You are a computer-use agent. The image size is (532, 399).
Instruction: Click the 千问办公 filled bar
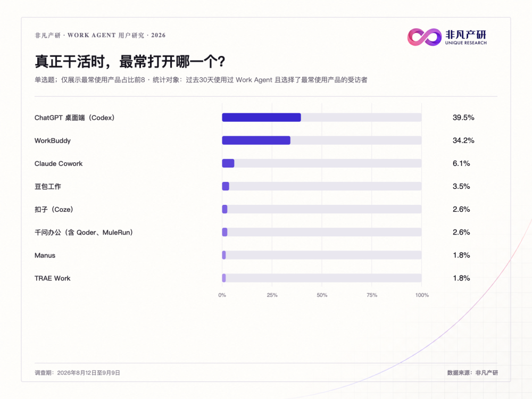(225, 232)
